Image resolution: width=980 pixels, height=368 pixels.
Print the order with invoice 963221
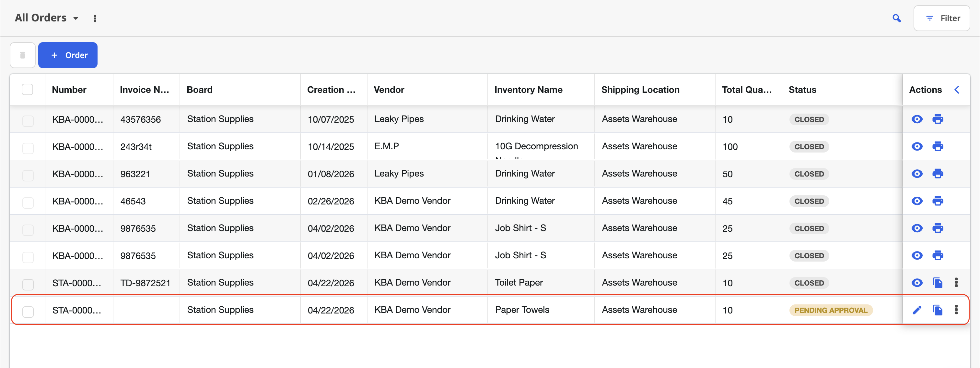(938, 174)
